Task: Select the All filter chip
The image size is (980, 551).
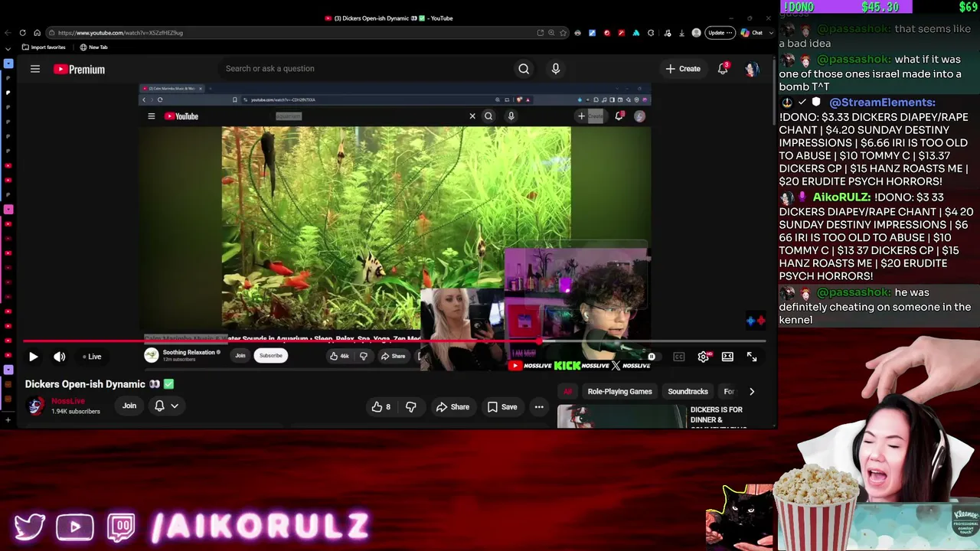Action: 567,392
